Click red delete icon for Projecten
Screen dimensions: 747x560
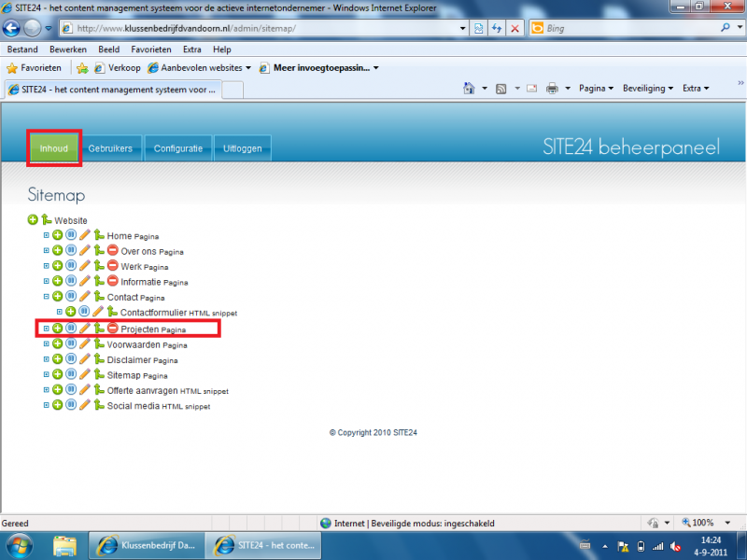pos(112,329)
